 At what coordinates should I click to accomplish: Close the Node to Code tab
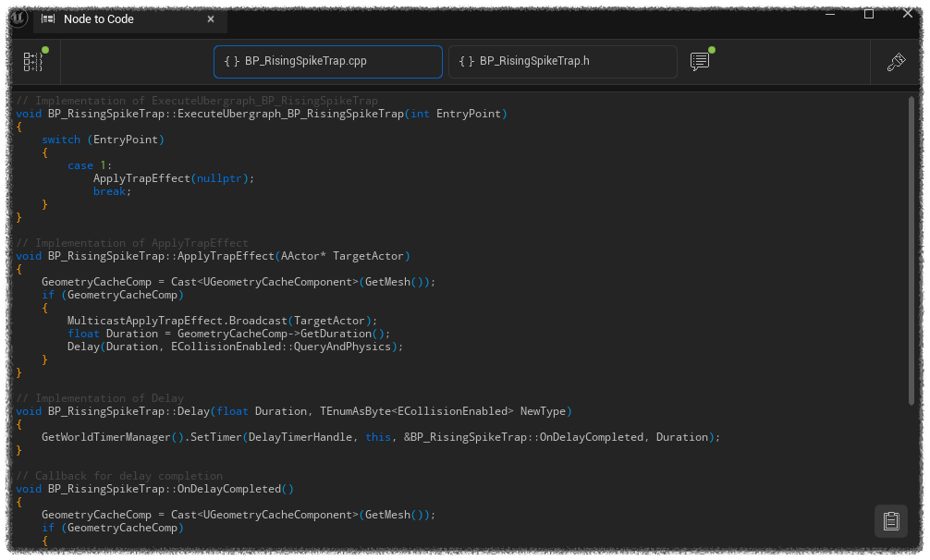click(211, 19)
